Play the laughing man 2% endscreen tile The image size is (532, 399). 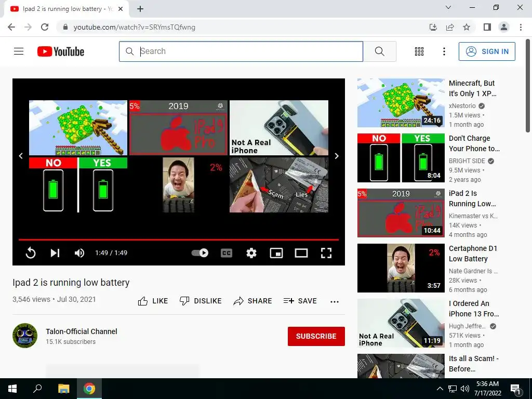(179, 185)
